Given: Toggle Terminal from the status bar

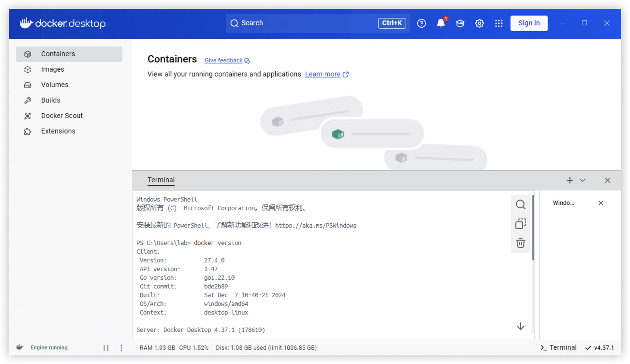Looking at the screenshot, I should [558, 348].
